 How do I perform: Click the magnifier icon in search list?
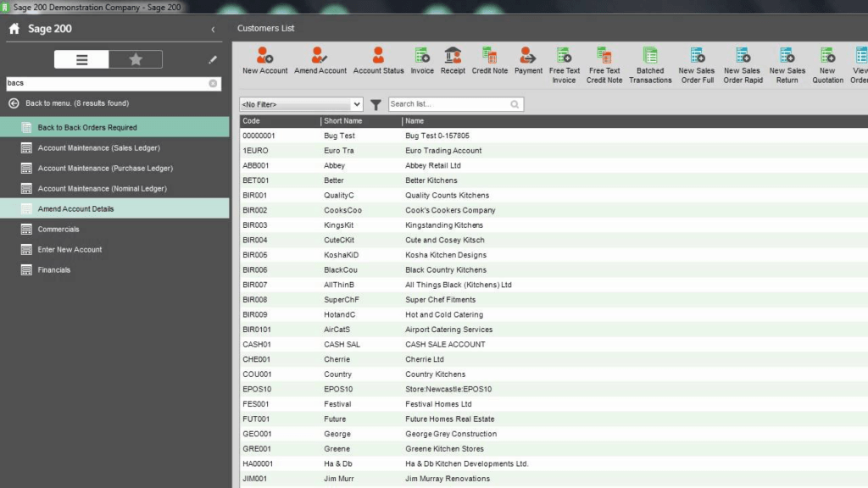pos(515,104)
